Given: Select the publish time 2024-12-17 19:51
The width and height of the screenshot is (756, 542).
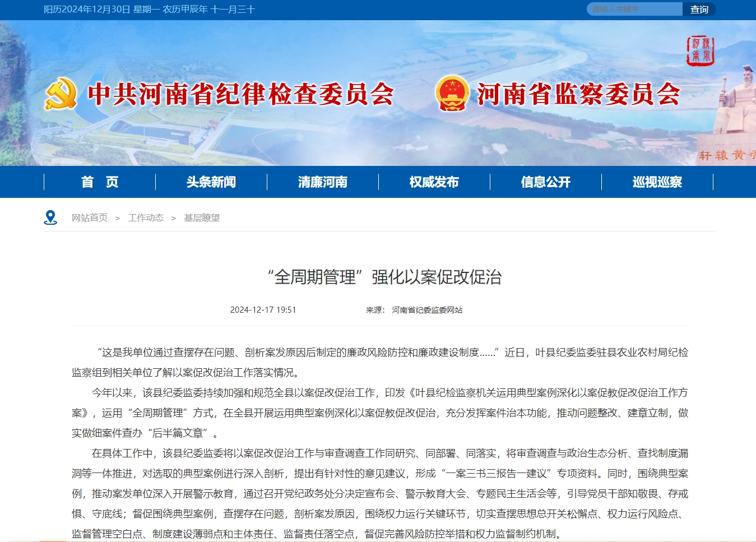Looking at the screenshot, I should click(263, 310).
